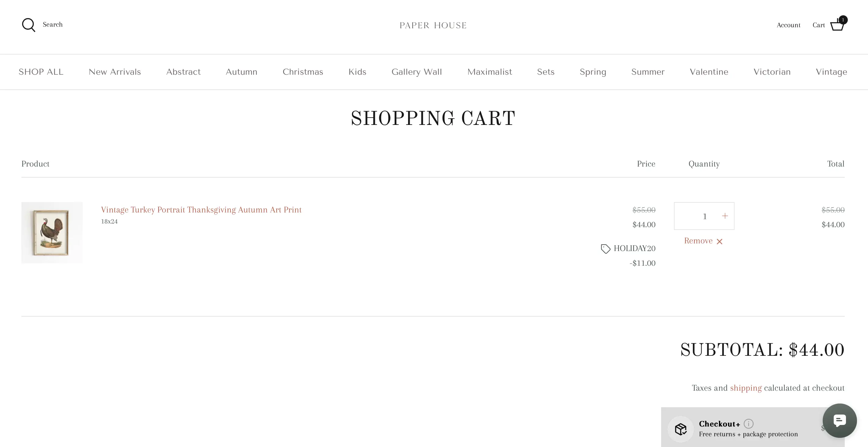
Task: Click the Checkout+ package protection icon
Action: pyautogui.click(x=681, y=429)
